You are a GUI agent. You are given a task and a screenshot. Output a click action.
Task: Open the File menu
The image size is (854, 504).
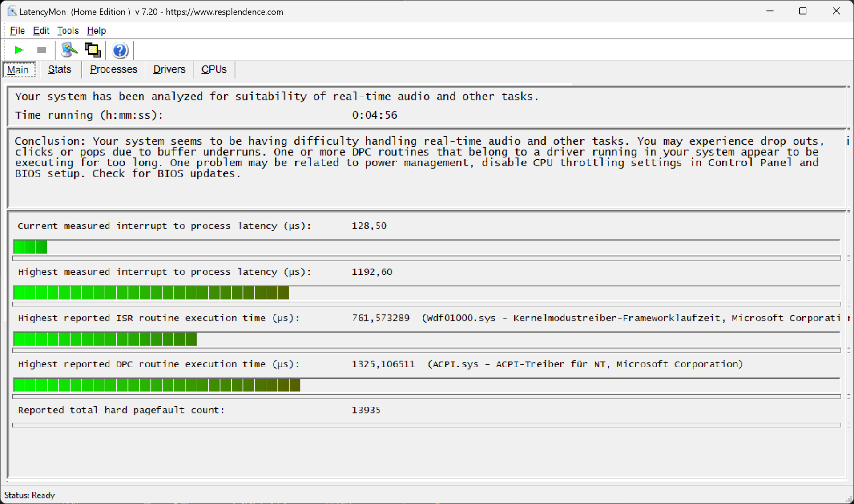[17, 31]
